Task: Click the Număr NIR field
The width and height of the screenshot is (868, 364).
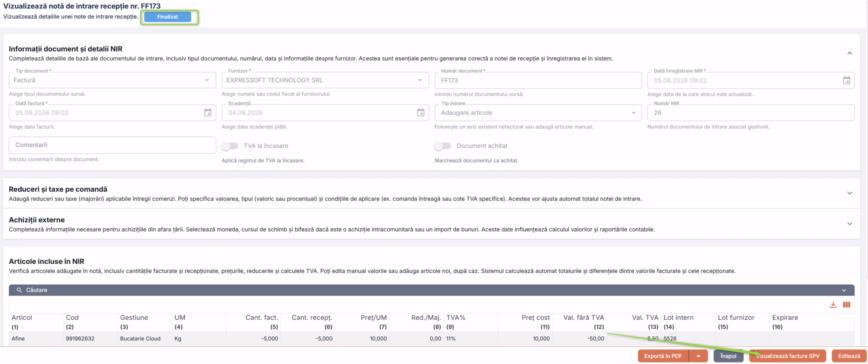Action: (751, 113)
